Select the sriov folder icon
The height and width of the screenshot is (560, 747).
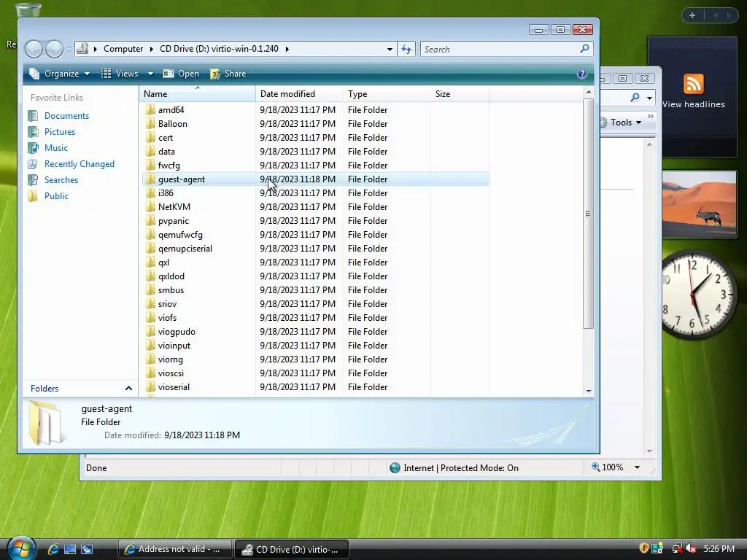(x=150, y=304)
